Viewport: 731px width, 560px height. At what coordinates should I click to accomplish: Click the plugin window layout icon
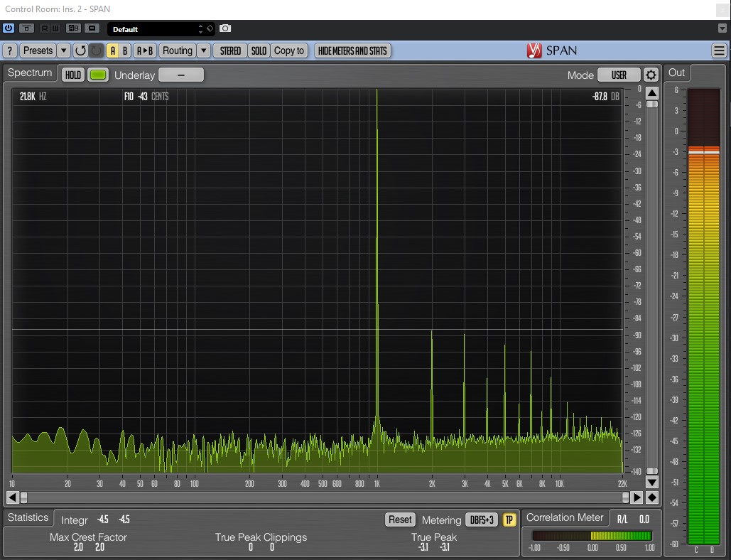[26, 28]
